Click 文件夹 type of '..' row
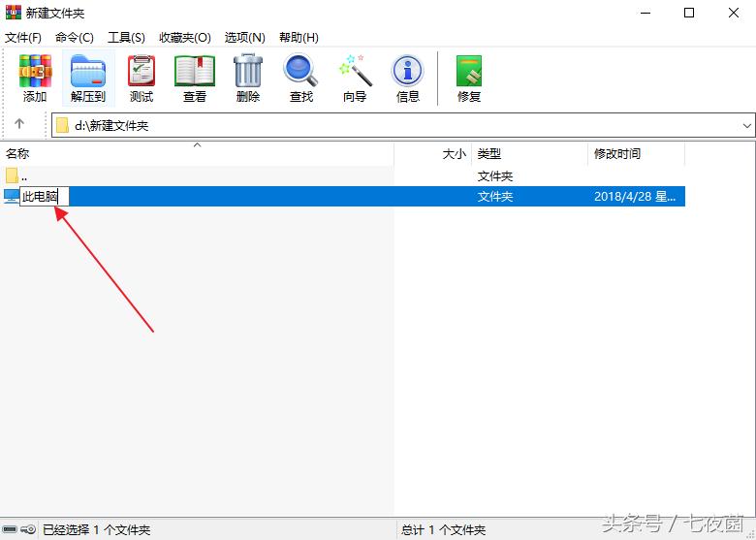 [x=495, y=176]
